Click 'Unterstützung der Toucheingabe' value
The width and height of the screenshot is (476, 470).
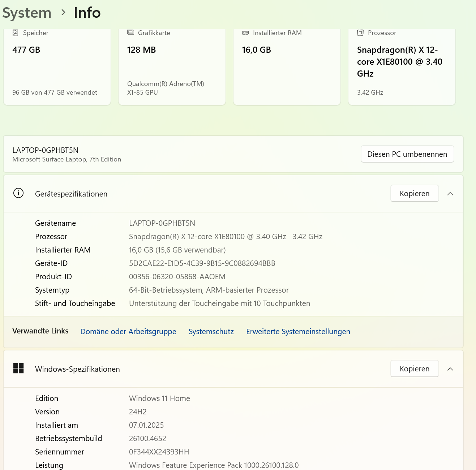coord(219,303)
